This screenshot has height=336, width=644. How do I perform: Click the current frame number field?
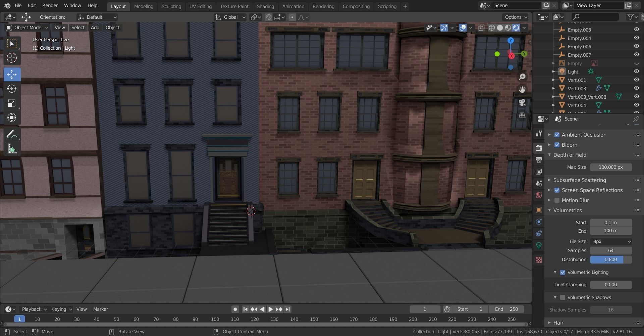425,309
